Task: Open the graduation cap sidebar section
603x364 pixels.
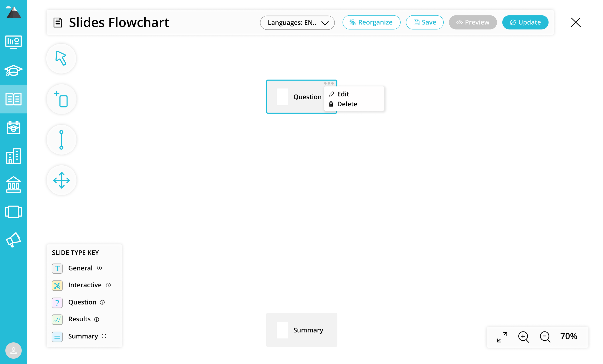Action: point(14,70)
